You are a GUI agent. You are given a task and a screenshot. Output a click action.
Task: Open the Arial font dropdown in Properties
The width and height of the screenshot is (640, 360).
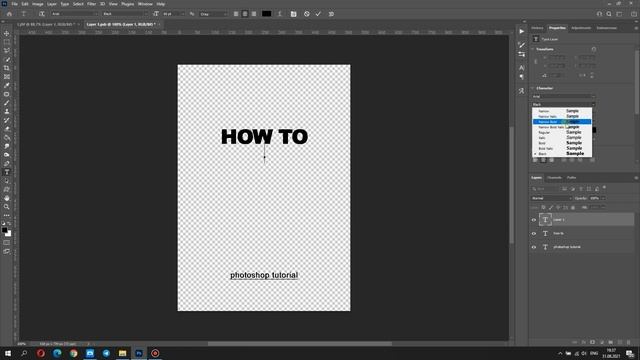[563, 97]
